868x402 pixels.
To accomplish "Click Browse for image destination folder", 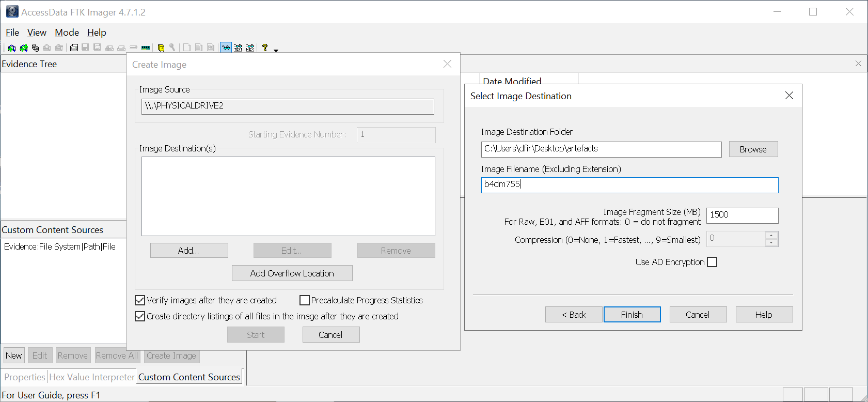I will (x=753, y=149).
